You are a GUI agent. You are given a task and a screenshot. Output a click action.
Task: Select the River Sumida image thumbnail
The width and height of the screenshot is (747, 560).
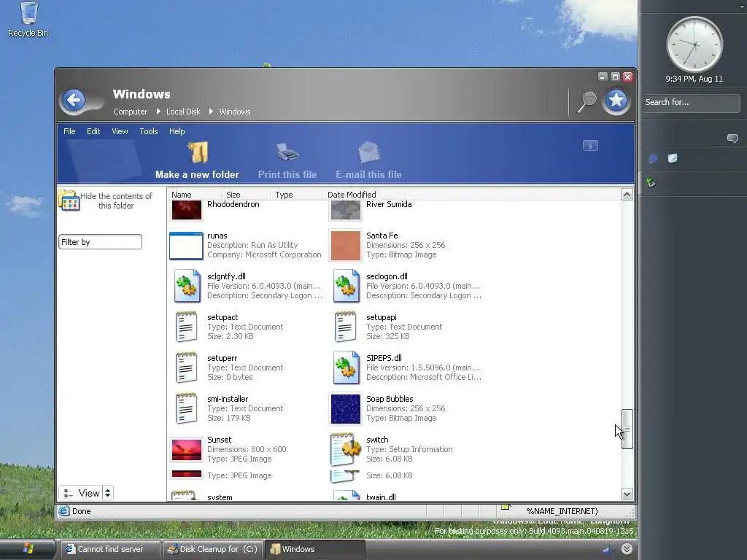(x=345, y=210)
